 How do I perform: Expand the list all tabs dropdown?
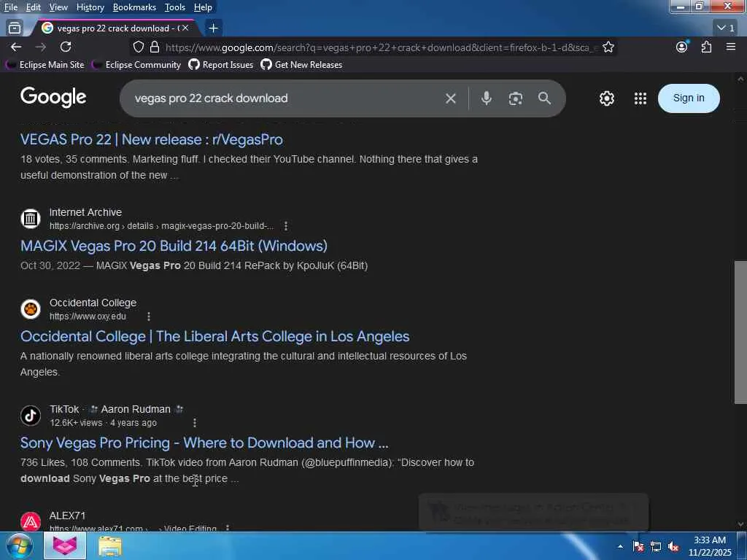[727, 28]
